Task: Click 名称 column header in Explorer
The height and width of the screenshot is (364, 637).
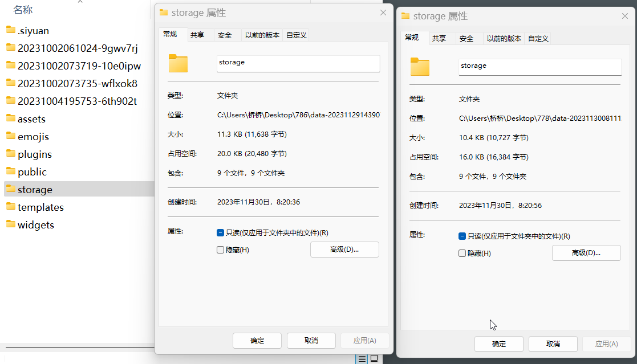Action: click(23, 10)
